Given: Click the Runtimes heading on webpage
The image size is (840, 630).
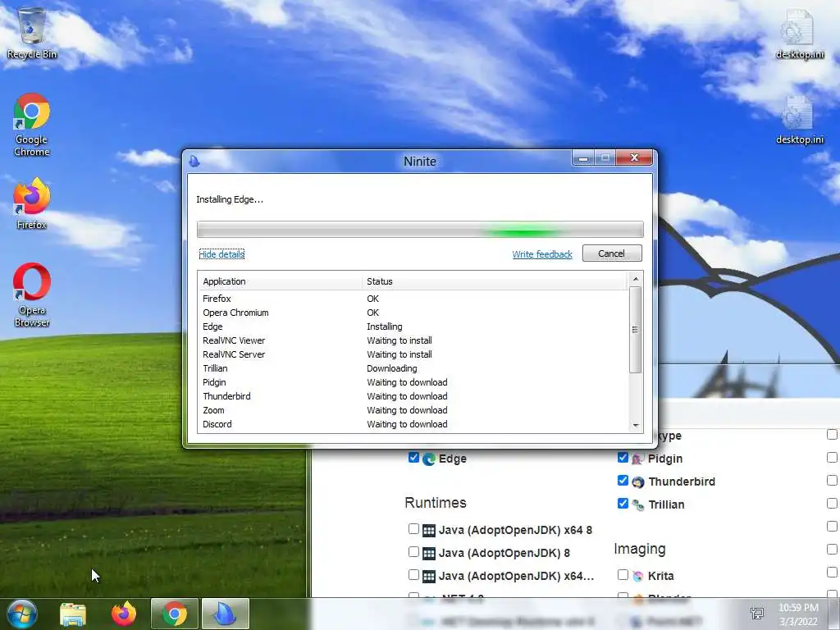Looking at the screenshot, I should [x=436, y=503].
